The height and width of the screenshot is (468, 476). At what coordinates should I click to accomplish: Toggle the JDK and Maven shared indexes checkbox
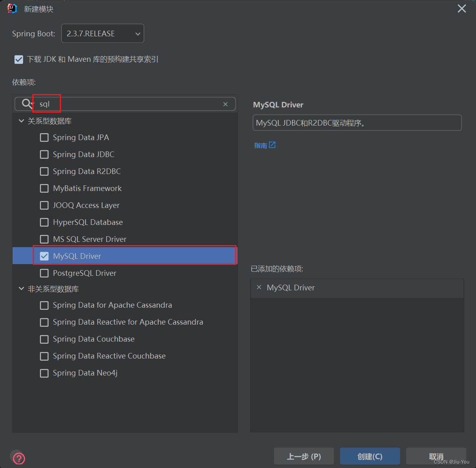pyautogui.click(x=19, y=59)
